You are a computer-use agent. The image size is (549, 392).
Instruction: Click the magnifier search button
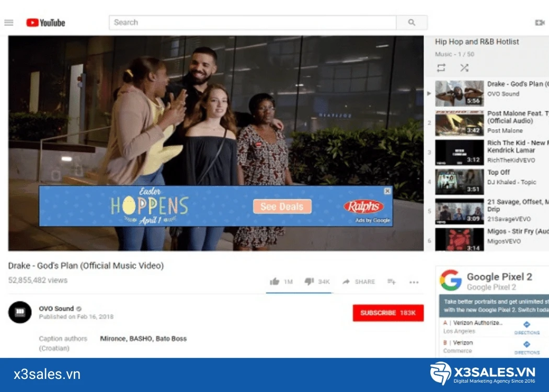point(412,22)
